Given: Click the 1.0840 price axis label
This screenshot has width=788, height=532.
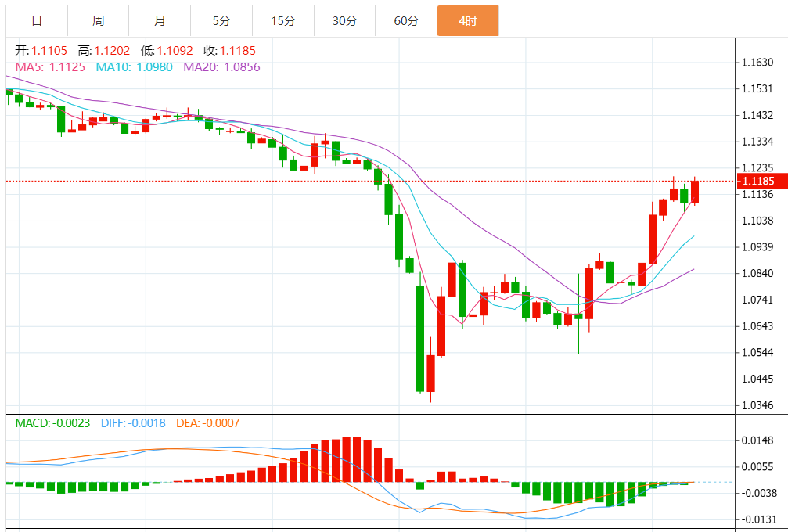Looking at the screenshot, I should coord(757,273).
